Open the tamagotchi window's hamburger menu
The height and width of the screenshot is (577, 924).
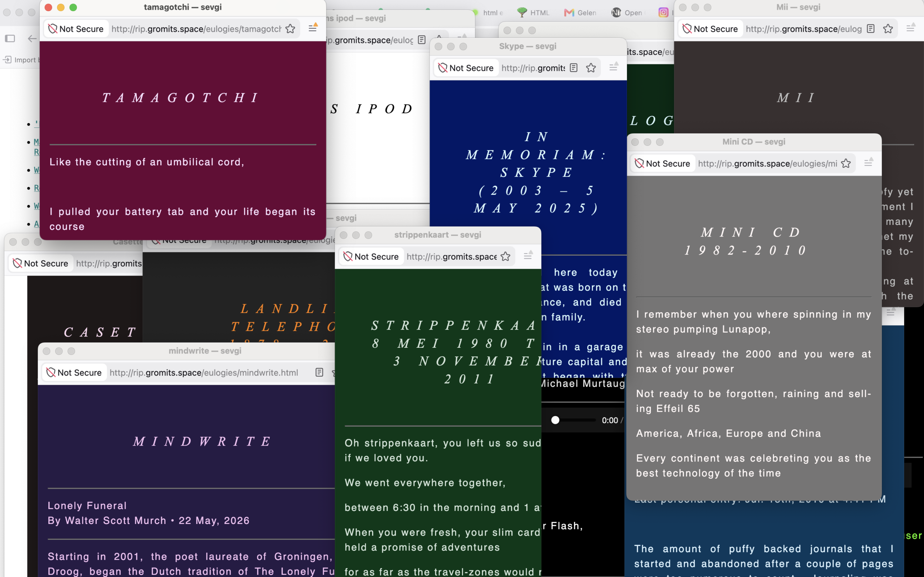[x=313, y=28]
